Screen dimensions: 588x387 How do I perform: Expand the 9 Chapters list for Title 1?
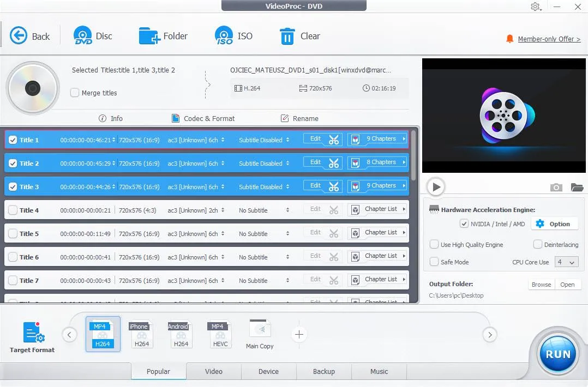[x=377, y=138]
